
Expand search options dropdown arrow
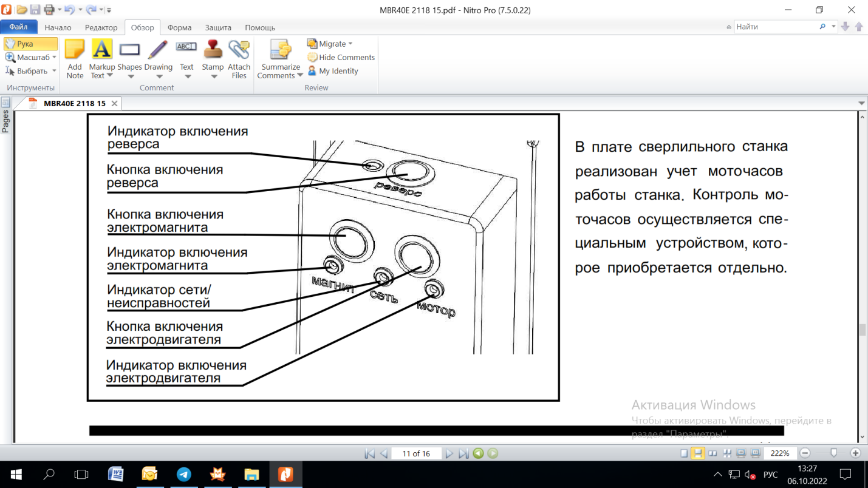coord(833,27)
